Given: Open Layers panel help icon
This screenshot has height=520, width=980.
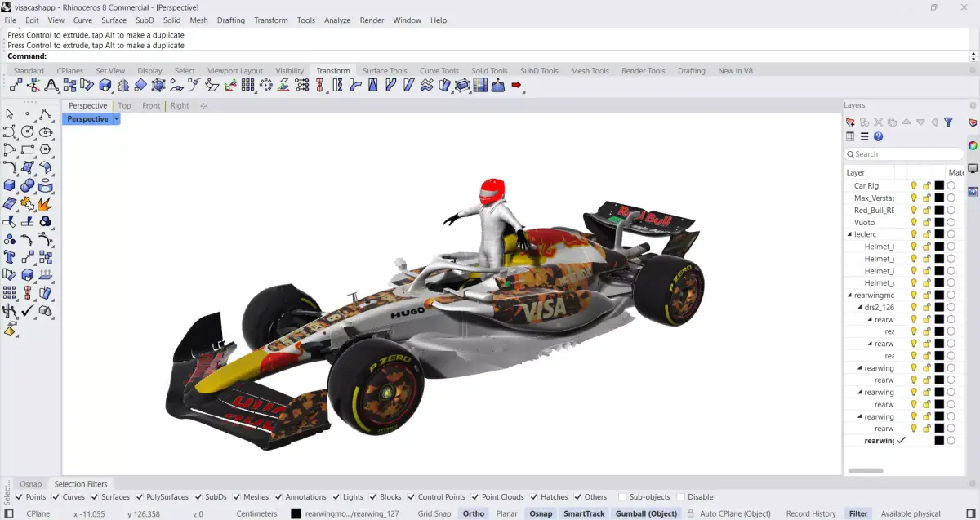Looking at the screenshot, I should pyautogui.click(x=878, y=137).
